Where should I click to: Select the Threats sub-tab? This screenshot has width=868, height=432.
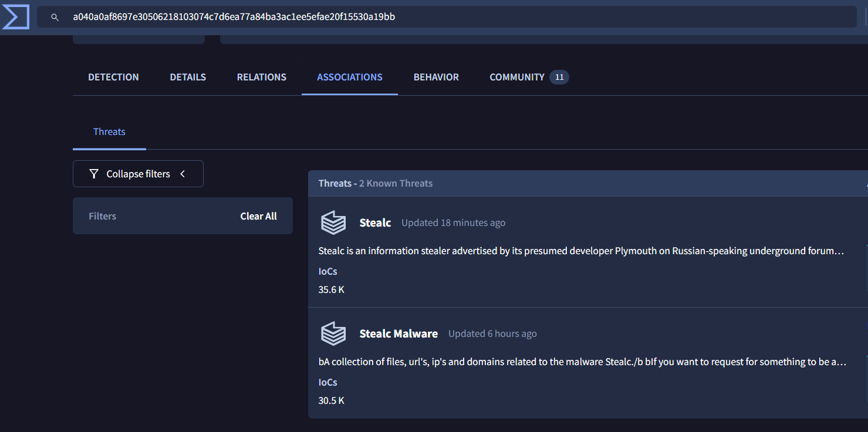tap(109, 131)
